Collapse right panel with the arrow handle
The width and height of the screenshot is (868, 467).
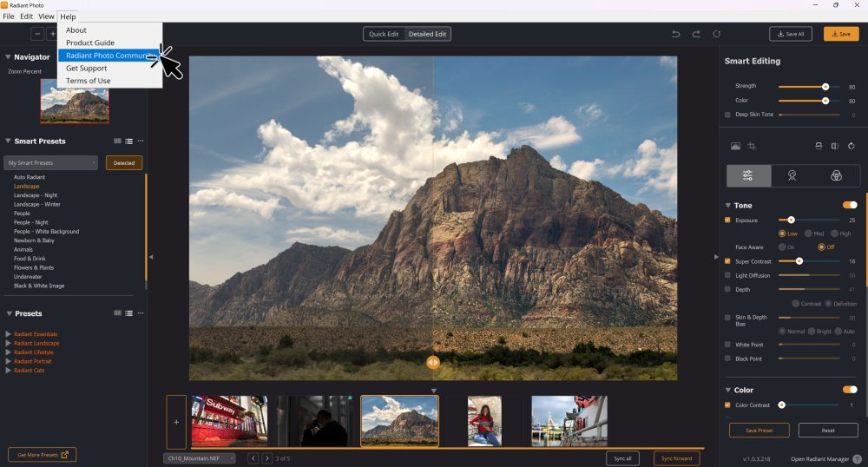point(716,257)
